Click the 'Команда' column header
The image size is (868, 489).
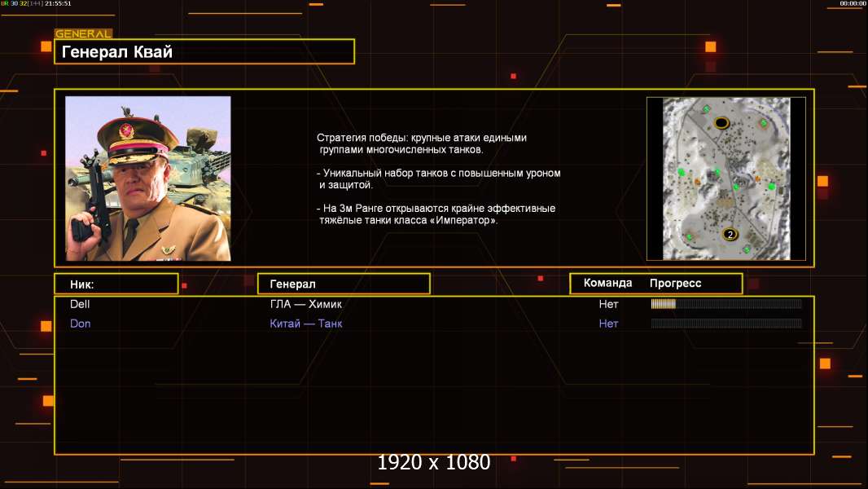607,283
